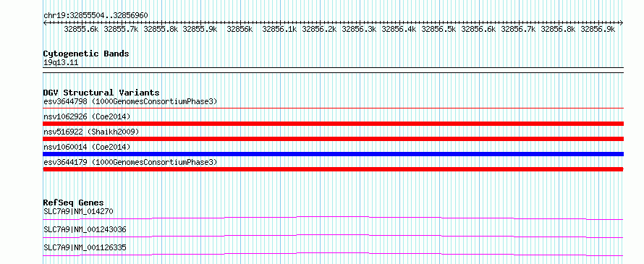Viewport: 644px width, 264px height.
Task: Click the left arrow of the ruler
Action: pos(45,22)
